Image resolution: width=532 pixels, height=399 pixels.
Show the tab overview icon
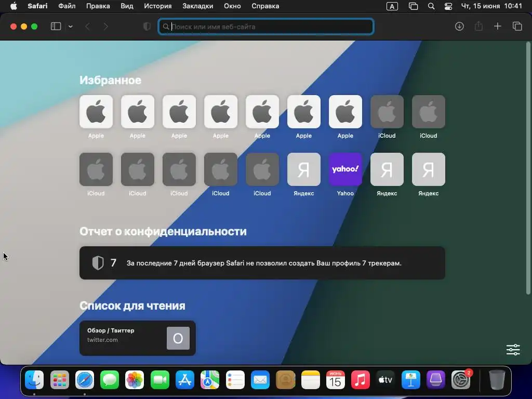517,26
